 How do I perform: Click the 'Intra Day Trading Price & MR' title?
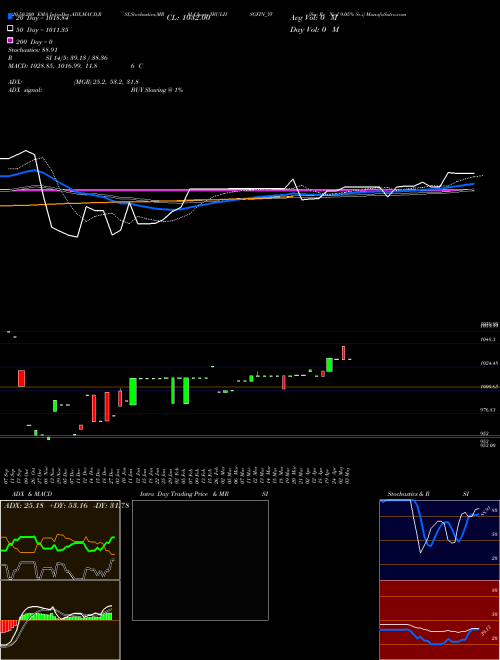[184, 494]
